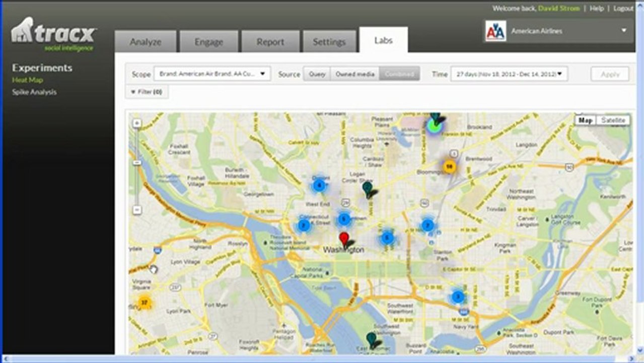Click the Langston Golf Course map marker
Image resolution: width=644 pixels, height=363 pixels.
pyautogui.click(x=547, y=219)
